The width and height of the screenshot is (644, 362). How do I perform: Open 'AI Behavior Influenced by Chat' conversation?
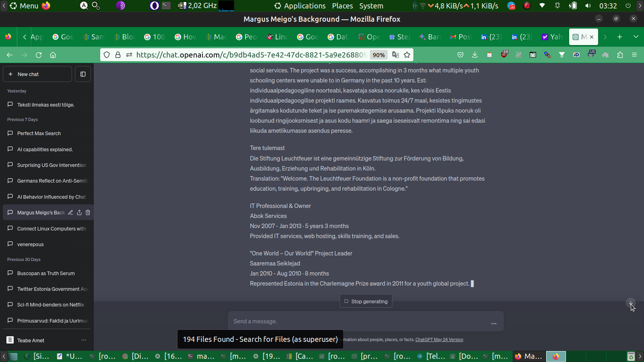click(x=47, y=197)
